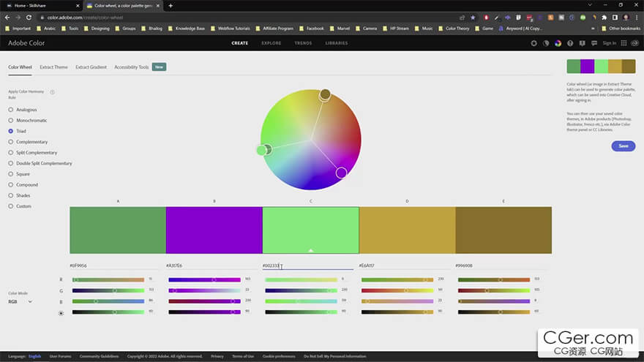Screen dimensions: 644x362
Task: Click the hex input field for swatch C
Action: tap(307, 265)
